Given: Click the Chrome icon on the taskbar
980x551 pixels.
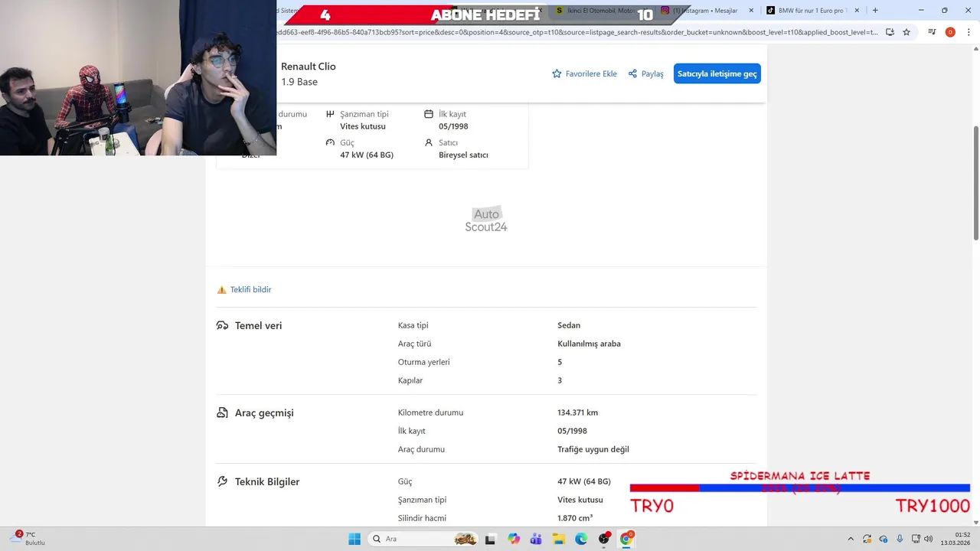Looking at the screenshot, I should point(626,539).
